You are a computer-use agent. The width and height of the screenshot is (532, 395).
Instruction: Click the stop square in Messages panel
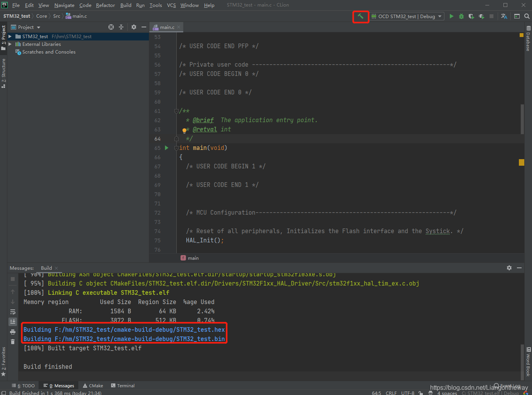pyautogui.click(x=13, y=279)
